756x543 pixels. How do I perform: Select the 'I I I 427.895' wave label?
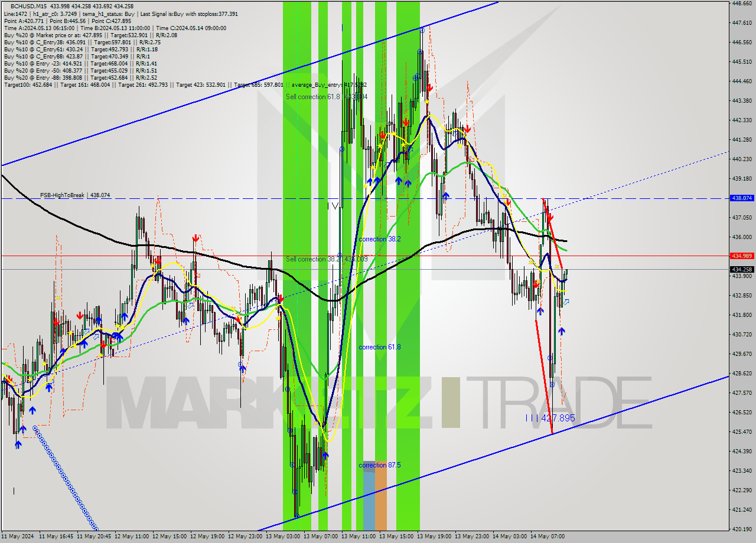(550, 418)
